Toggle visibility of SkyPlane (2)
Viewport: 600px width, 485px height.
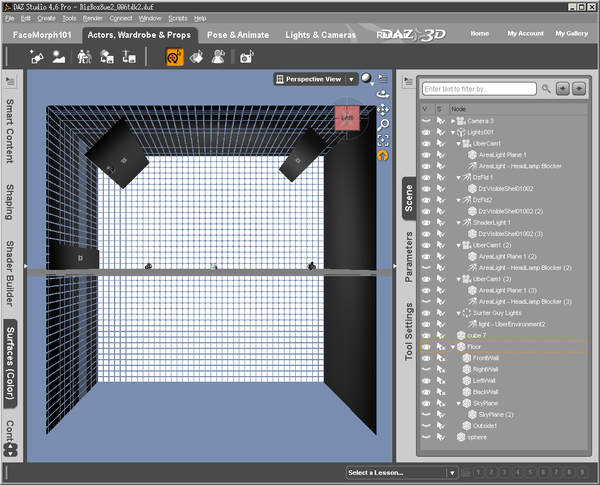point(426,415)
